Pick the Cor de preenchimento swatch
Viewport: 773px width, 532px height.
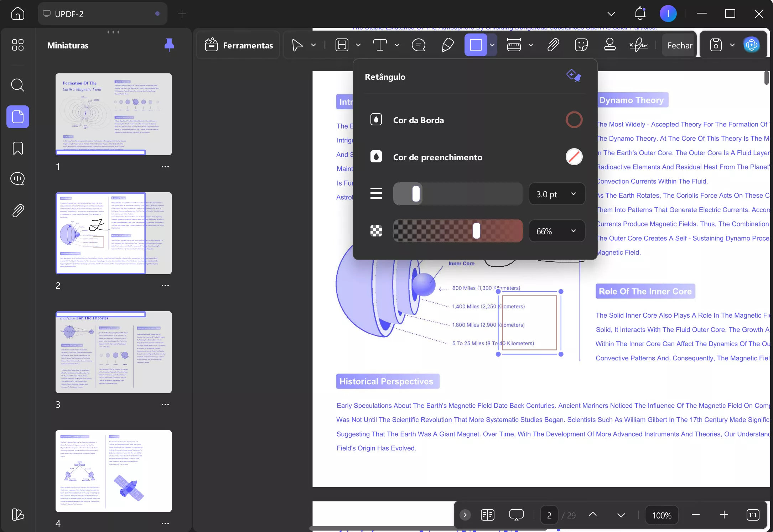pos(574,157)
